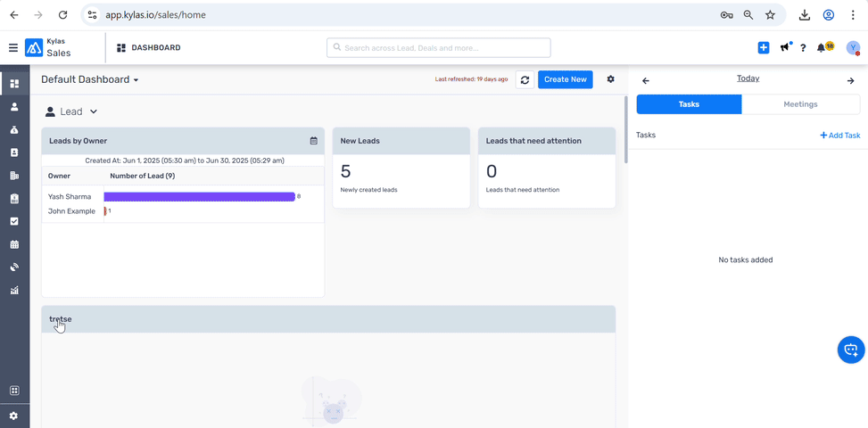This screenshot has width=868, height=428.
Task: Open the Leads by Owner calendar filter
Action: tap(314, 141)
